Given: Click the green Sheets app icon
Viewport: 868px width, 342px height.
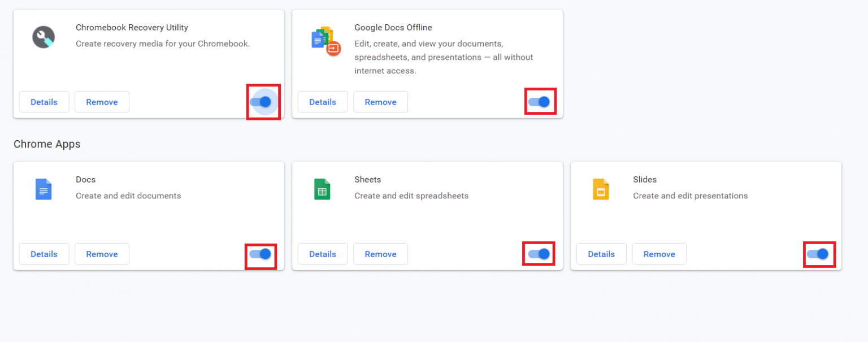Looking at the screenshot, I should click(x=322, y=189).
